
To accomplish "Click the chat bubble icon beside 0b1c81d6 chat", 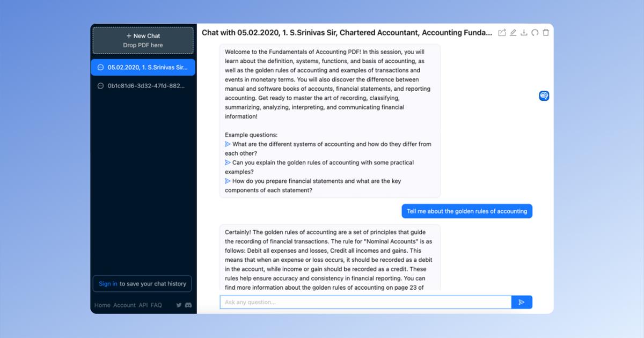I will tap(100, 86).
